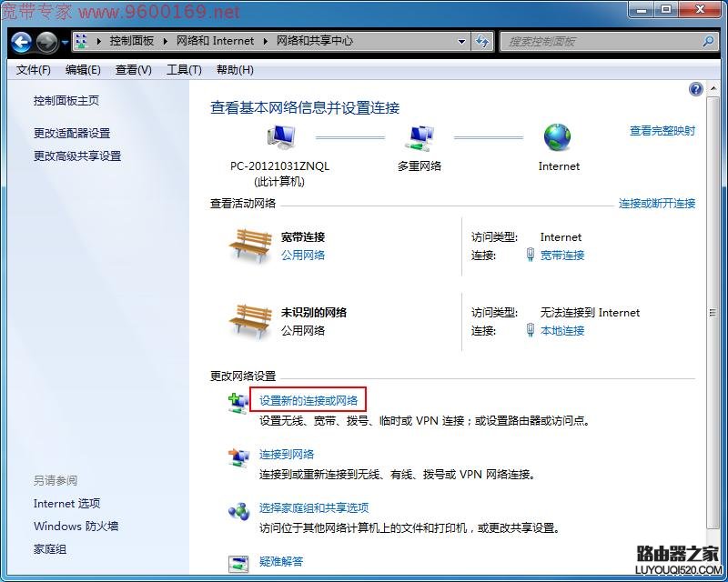
Task: Expand the address bar dropdown arrow
Action: 462,41
